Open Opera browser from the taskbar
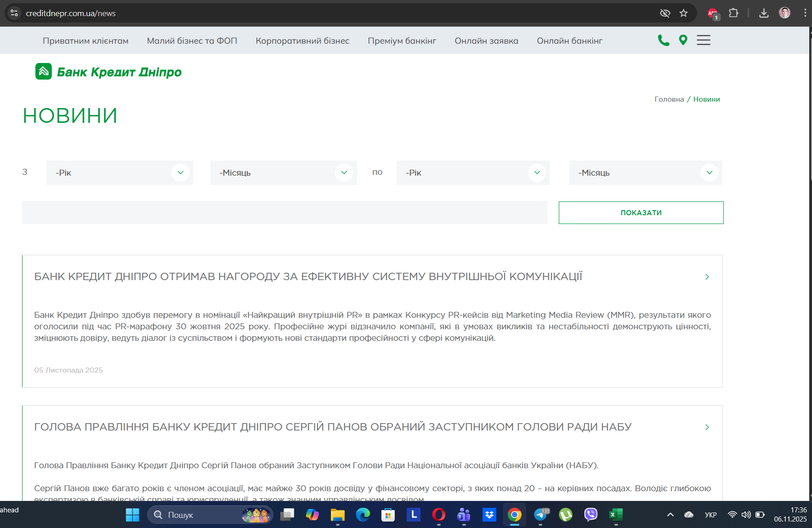 pyautogui.click(x=439, y=515)
